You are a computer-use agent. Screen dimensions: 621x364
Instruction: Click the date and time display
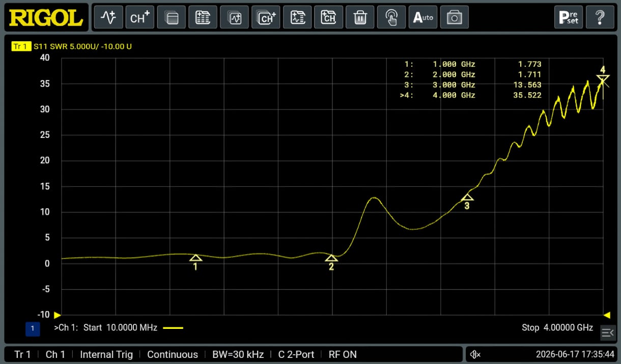tap(575, 354)
